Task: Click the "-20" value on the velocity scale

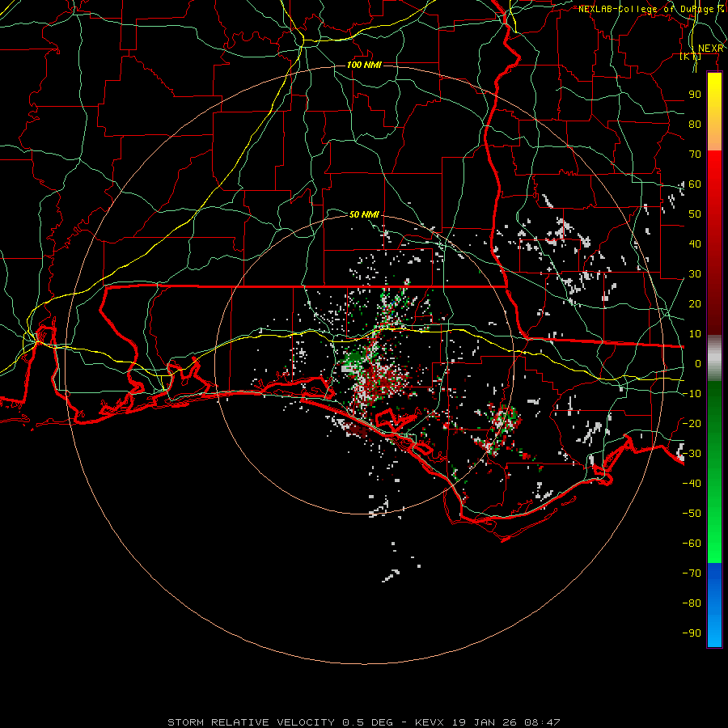Action: click(x=692, y=424)
